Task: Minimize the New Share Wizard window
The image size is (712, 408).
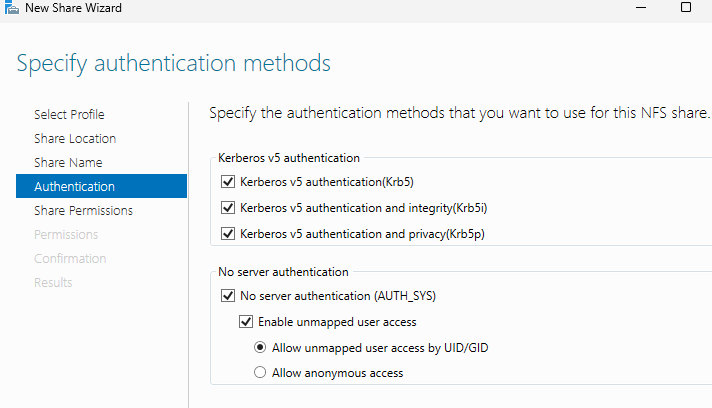Action: coord(641,7)
